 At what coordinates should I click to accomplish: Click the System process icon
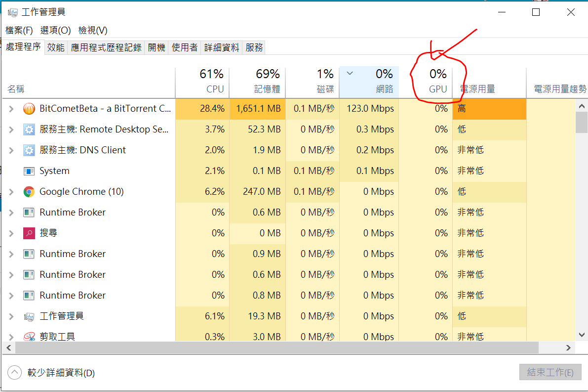(x=29, y=171)
